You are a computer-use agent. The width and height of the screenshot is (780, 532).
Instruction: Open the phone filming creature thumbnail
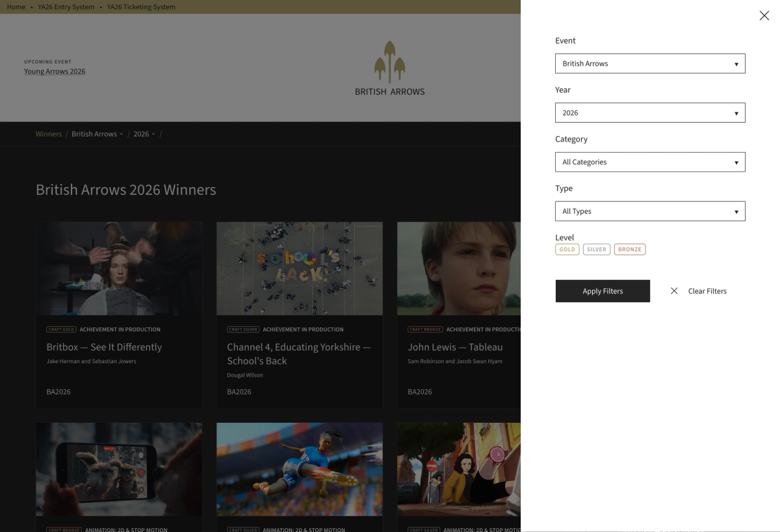coord(119,470)
